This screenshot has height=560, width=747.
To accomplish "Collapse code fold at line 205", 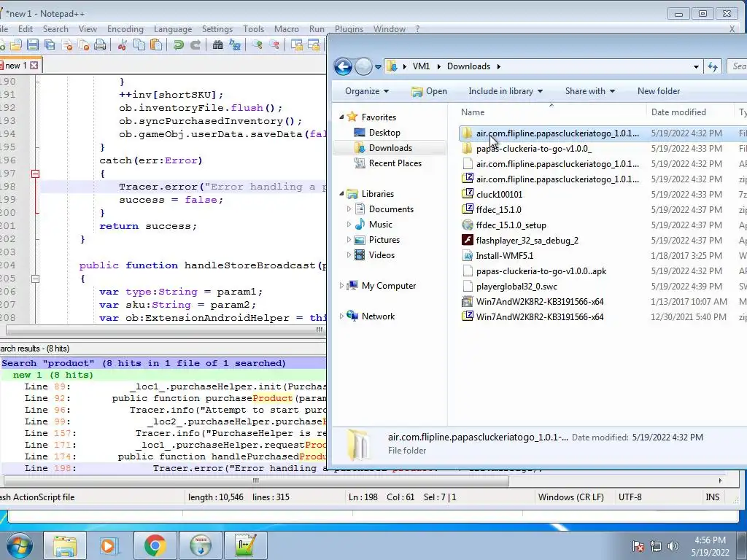I will click(x=35, y=279).
